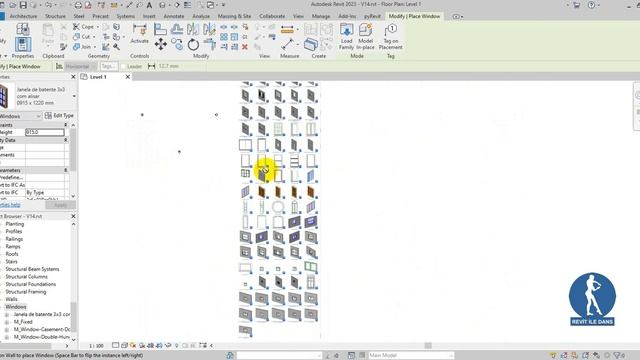The width and height of the screenshot is (640, 360).
Task: Click the Properties panel vertical scrollbar
Action: (73, 150)
